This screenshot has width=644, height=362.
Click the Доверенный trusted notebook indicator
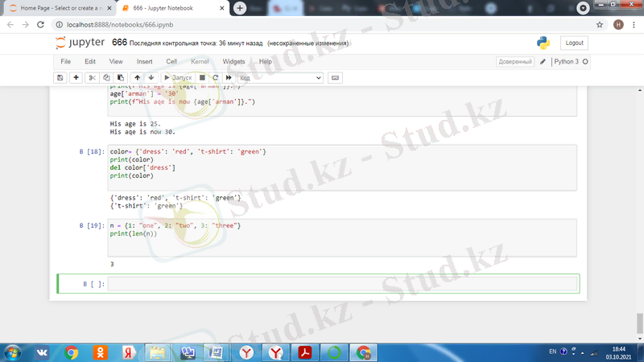[x=515, y=62]
